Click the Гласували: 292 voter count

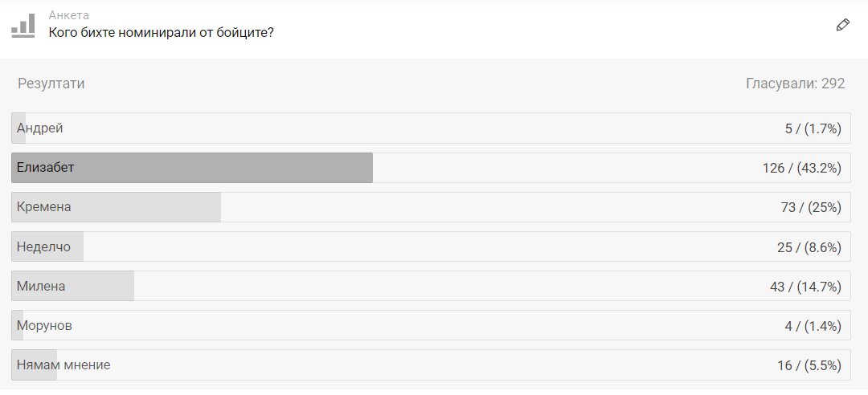click(795, 83)
